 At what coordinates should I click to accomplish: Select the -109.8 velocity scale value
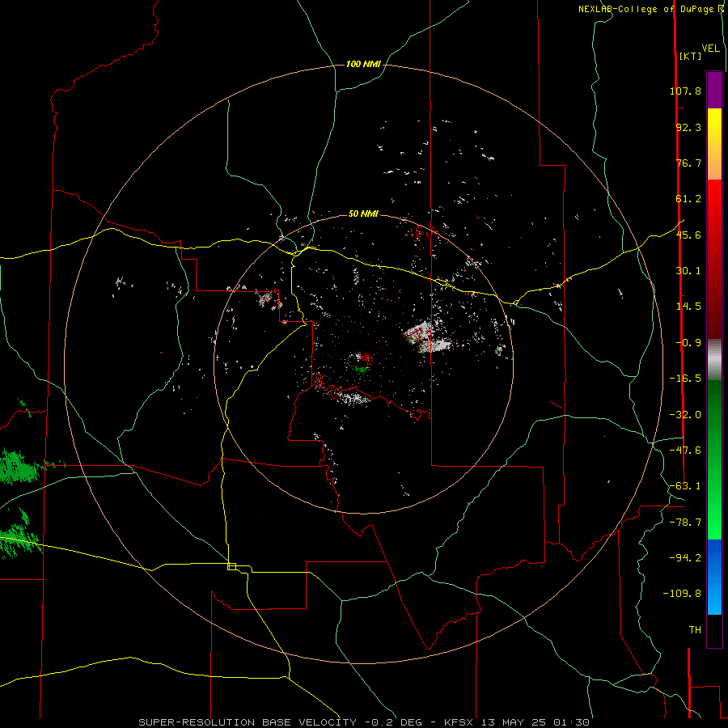click(x=682, y=594)
